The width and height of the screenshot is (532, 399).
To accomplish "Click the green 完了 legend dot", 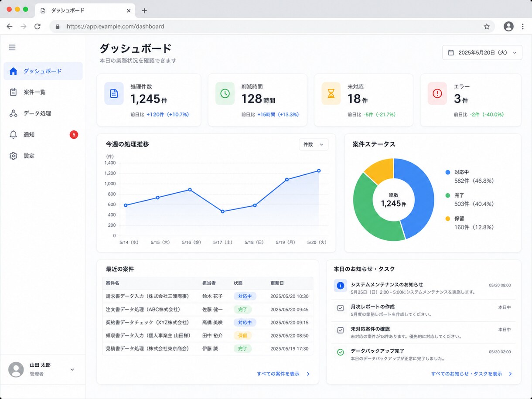I will click(447, 195).
